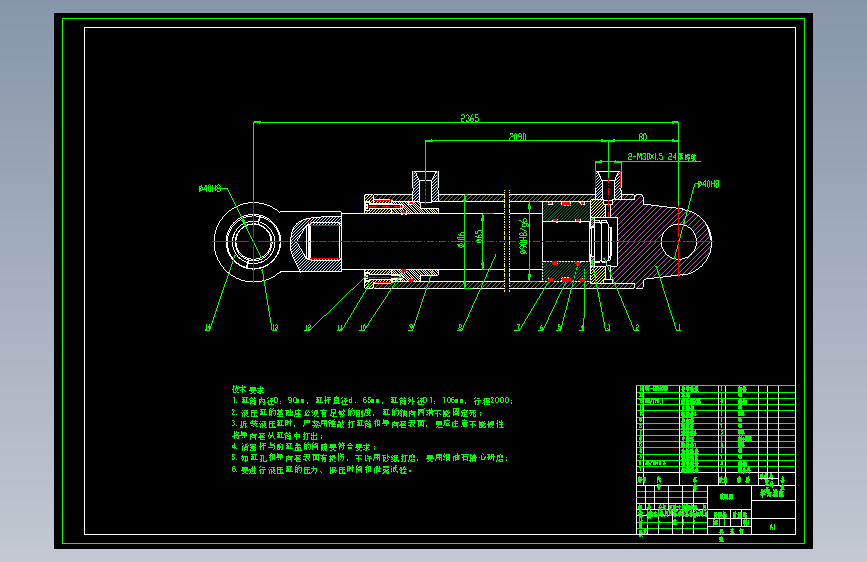Screen dimensions: 867x562
Task: Click the 2090 port spacing dimension
Action: (518, 136)
